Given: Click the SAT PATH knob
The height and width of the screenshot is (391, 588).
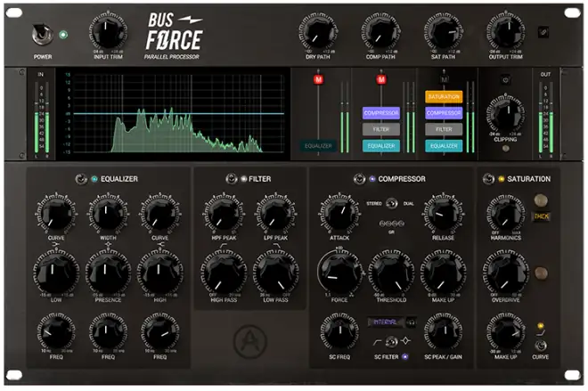Looking at the screenshot, I should point(444,31).
